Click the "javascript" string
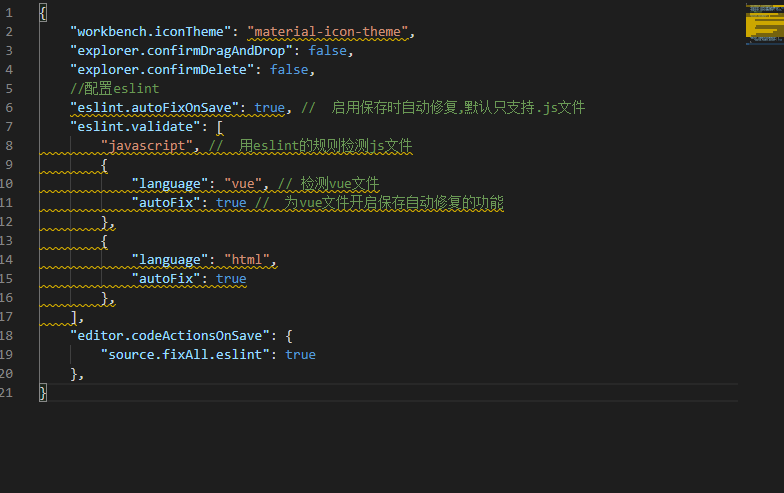Image resolution: width=784 pixels, height=493 pixels. 146,146
